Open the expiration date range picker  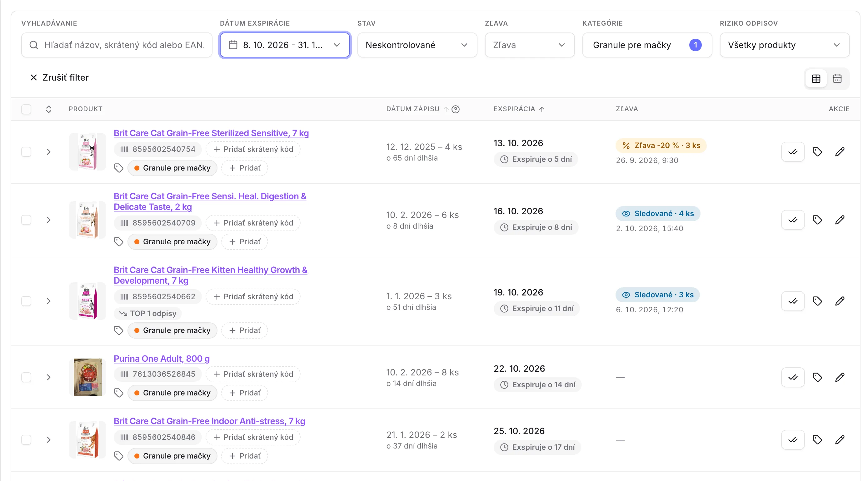(x=285, y=45)
